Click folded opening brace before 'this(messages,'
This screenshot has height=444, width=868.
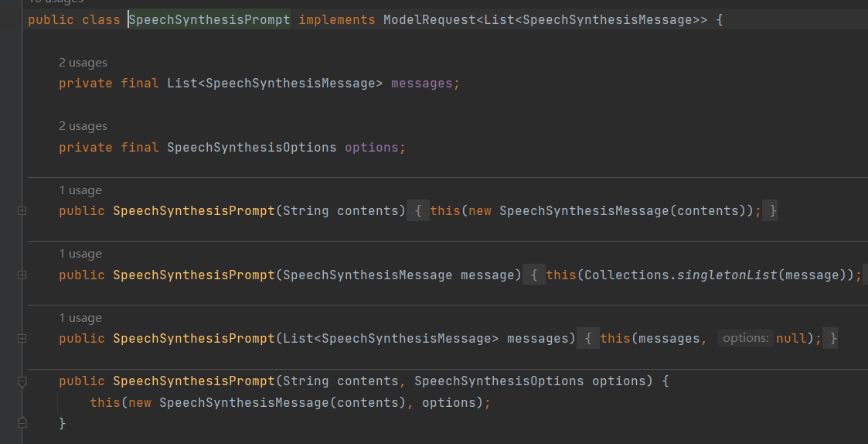[x=588, y=339]
